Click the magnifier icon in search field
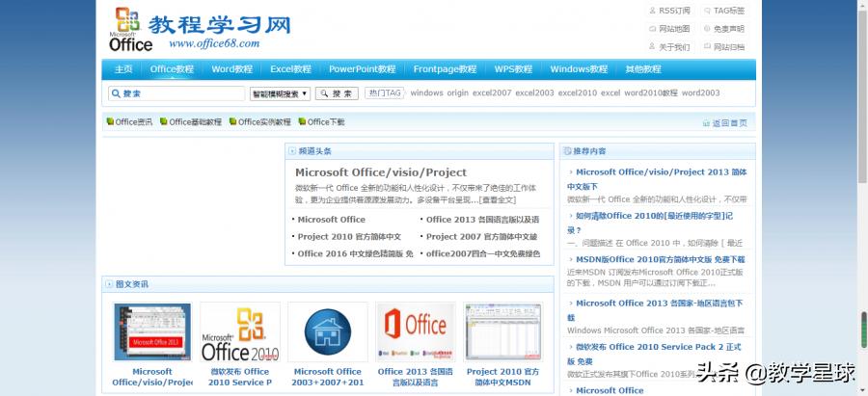The image size is (868, 396). [x=117, y=93]
